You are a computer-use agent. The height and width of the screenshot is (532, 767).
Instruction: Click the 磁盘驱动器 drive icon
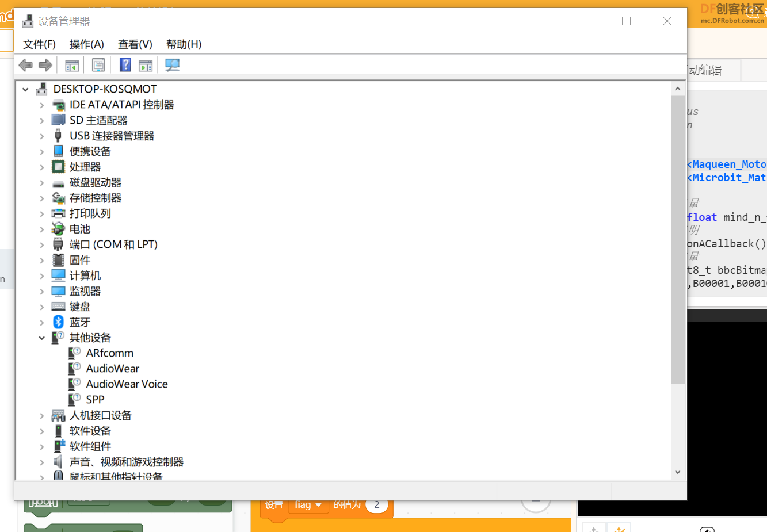tap(58, 183)
